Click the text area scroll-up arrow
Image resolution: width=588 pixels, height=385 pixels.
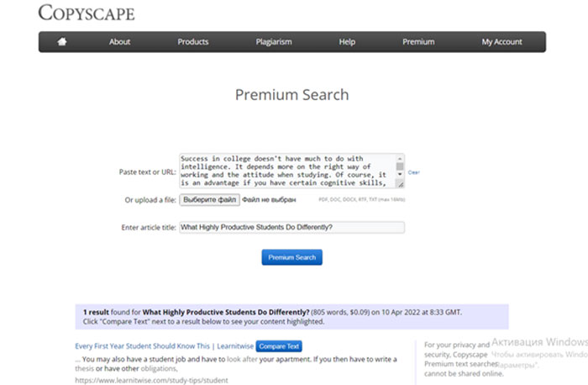[x=400, y=157]
